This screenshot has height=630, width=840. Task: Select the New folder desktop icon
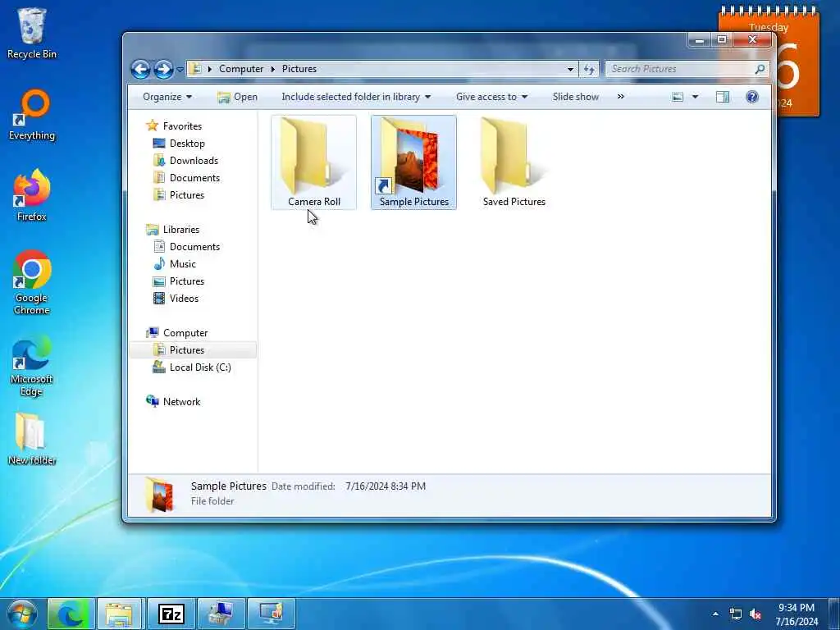click(x=32, y=440)
